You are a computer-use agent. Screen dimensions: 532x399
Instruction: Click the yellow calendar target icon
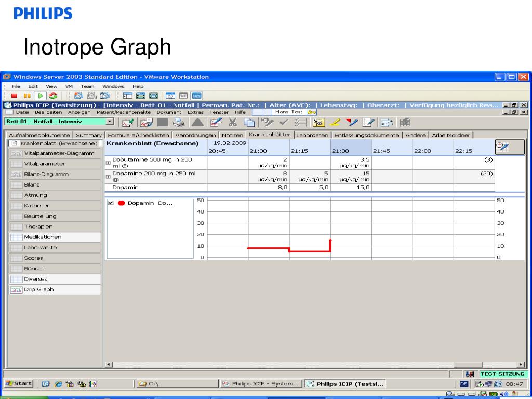point(318,123)
